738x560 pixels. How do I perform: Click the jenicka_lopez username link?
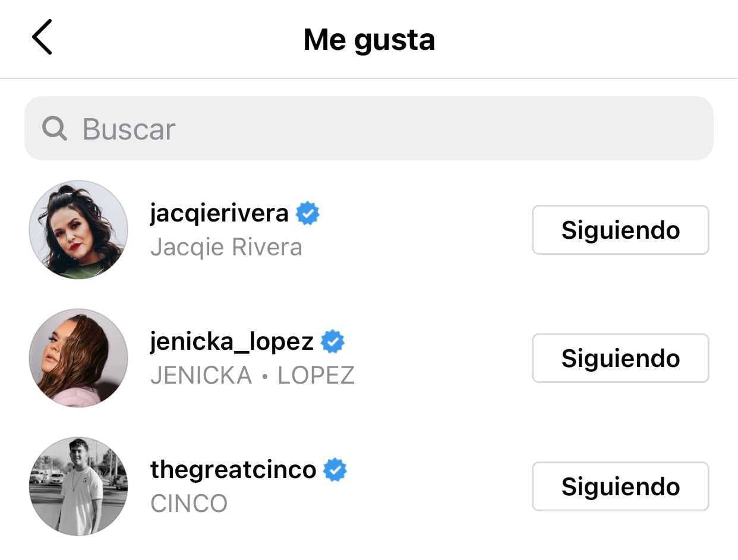pos(232,341)
